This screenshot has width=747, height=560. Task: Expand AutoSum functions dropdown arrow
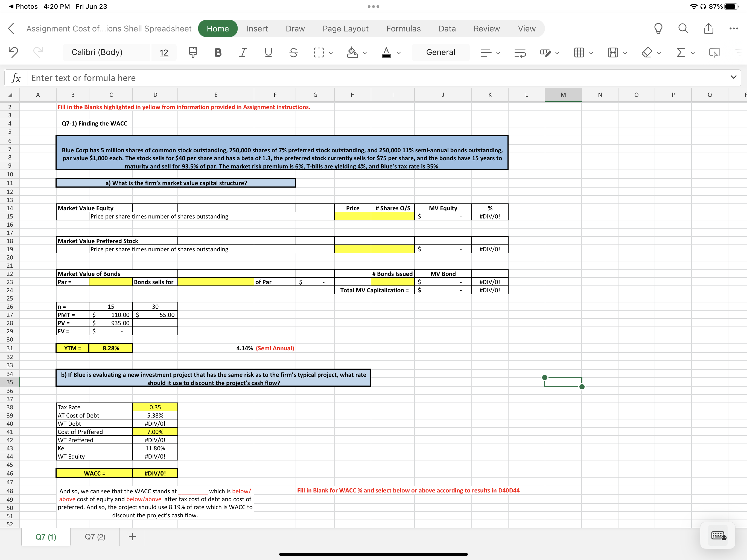693,53
